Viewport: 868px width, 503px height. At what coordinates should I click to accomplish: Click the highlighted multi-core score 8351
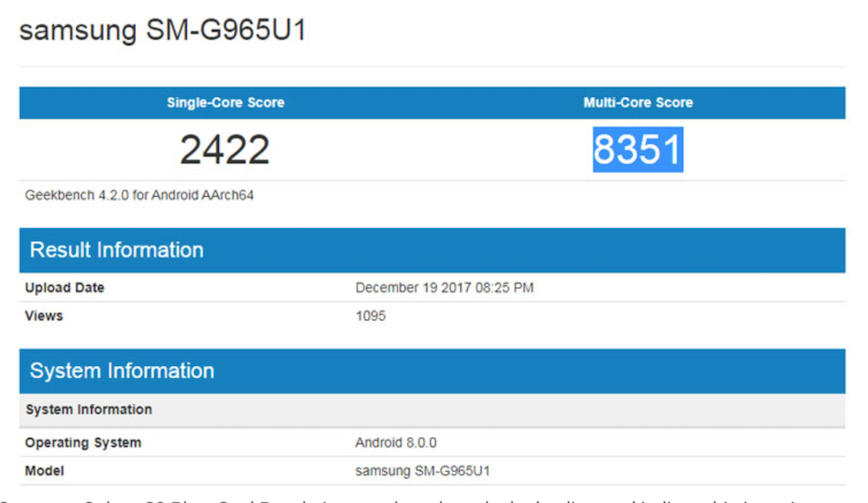pyautogui.click(x=638, y=149)
